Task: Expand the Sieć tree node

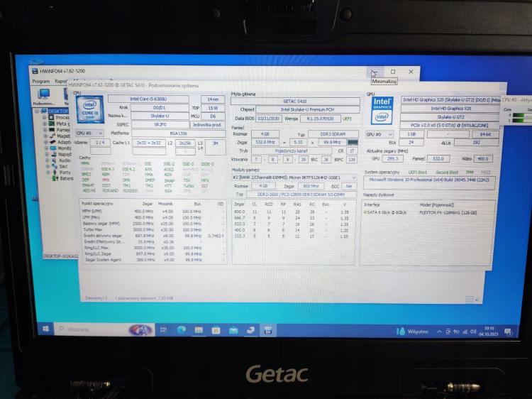Action: (x=48, y=166)
